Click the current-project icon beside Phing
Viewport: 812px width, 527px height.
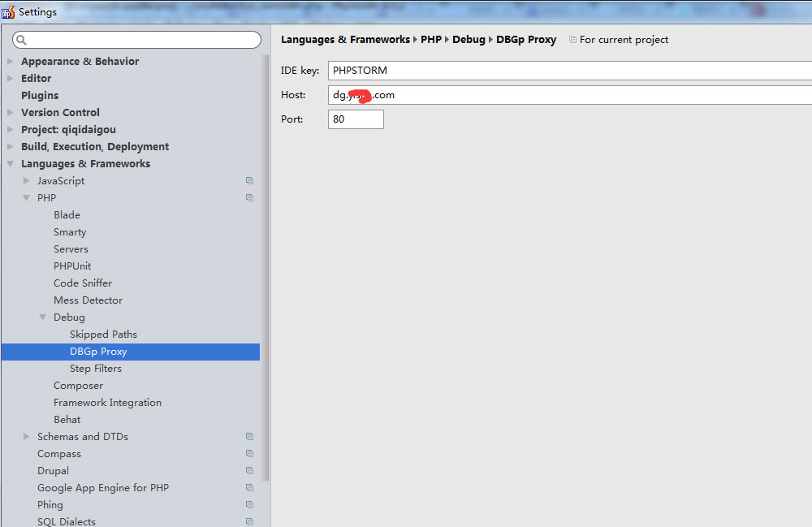(x=249, y=504)
